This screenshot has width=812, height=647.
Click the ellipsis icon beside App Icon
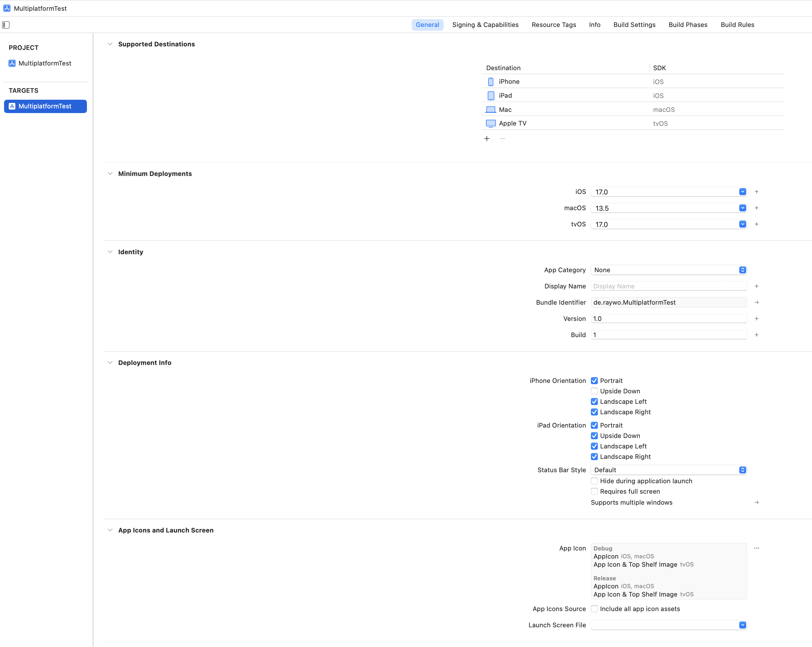point(756,548)
